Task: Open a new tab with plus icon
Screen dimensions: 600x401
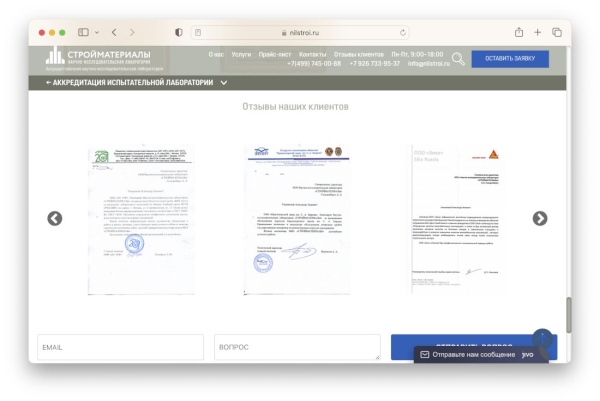Action: coord(538,33)
